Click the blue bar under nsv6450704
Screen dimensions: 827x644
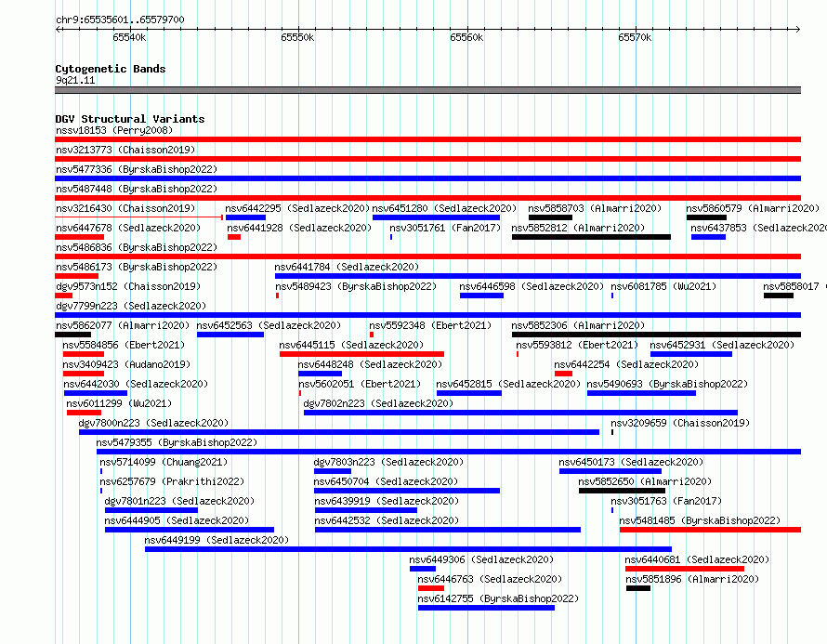click(407, 491)
